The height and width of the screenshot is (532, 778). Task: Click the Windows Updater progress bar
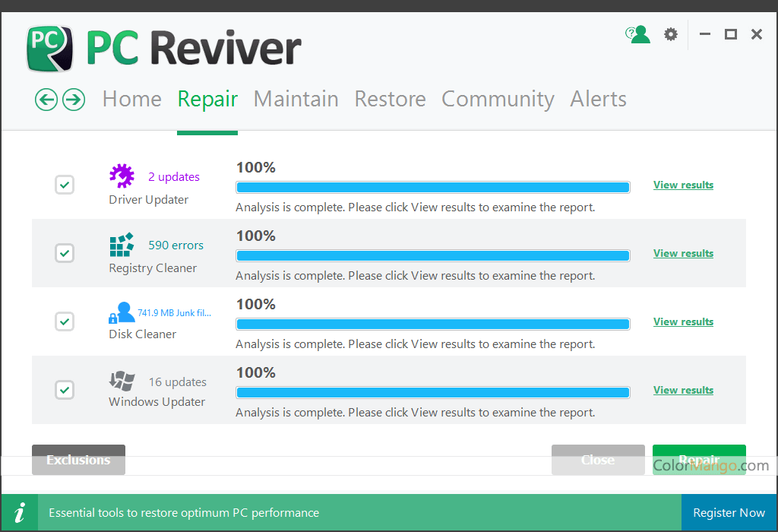tap(432, 393)
